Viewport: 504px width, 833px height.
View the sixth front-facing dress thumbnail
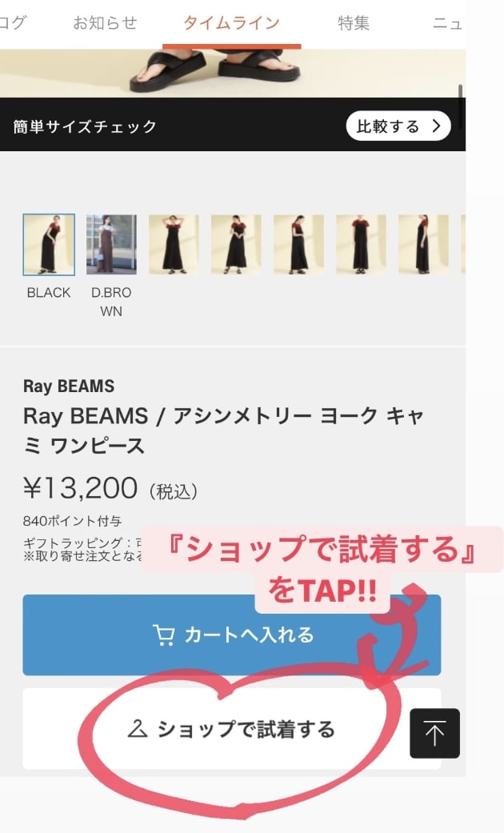[361, 244]
